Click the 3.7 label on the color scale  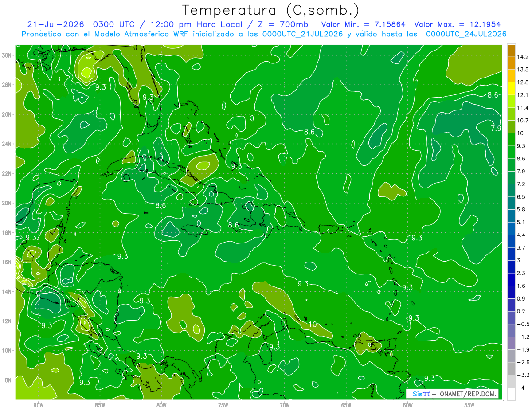tap(521, 248)
